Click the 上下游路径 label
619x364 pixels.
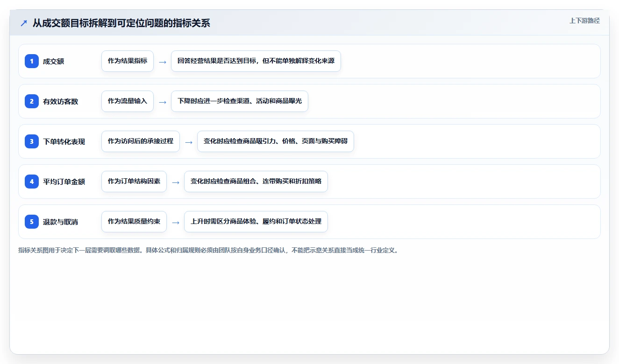(584, 21)
